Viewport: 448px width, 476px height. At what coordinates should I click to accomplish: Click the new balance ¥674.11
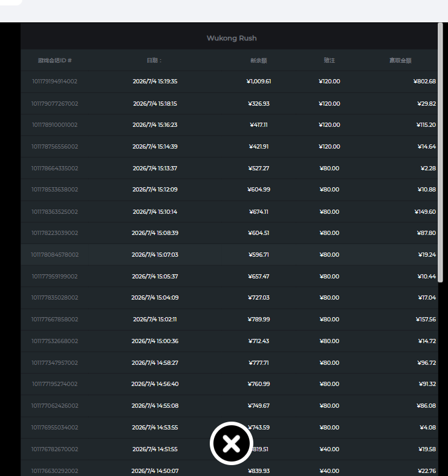(259, 212)
